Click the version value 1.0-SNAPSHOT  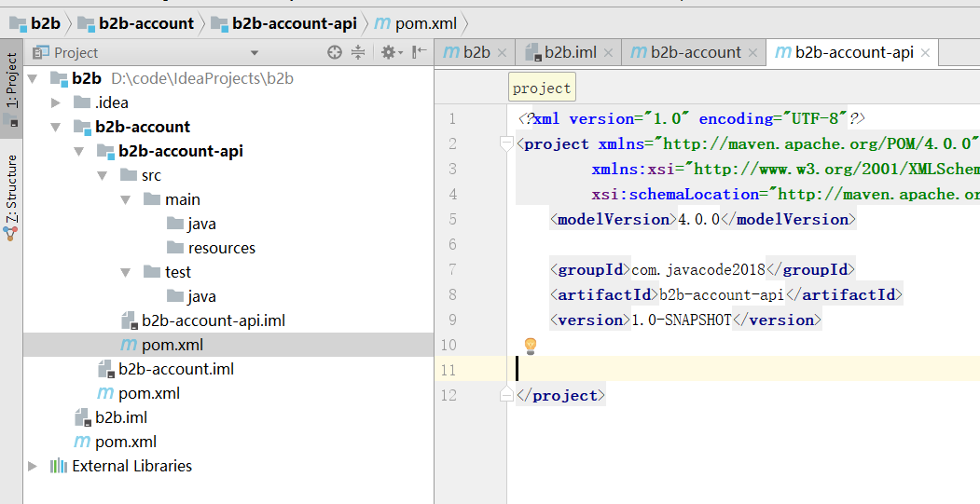[x=682, y=320]
